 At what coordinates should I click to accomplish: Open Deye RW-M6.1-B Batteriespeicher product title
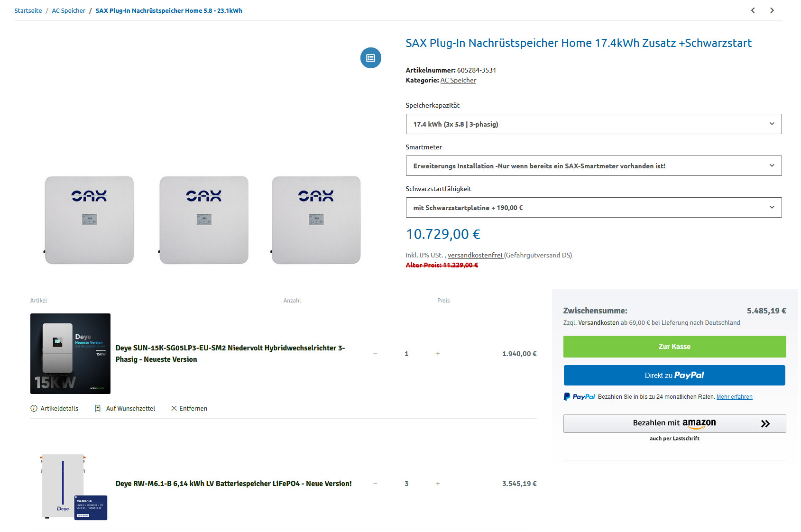[233, 484]
